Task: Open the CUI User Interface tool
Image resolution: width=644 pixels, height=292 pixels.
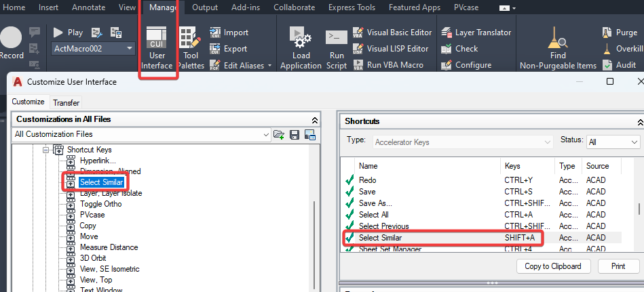Action: (157, 47)
